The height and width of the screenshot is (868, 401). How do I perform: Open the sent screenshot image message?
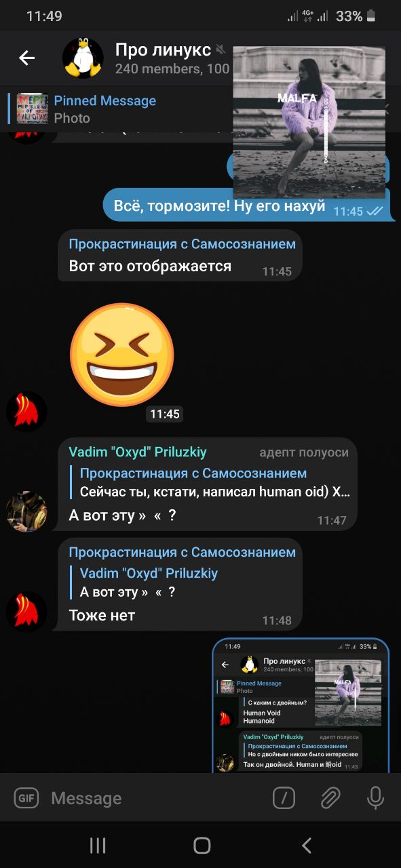point(301,705)
